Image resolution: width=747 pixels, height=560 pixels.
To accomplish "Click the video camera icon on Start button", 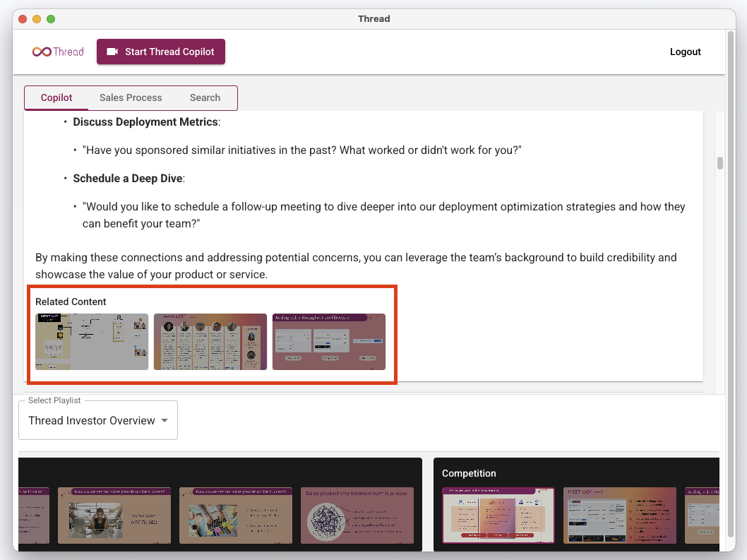I will tap(112, 52).
